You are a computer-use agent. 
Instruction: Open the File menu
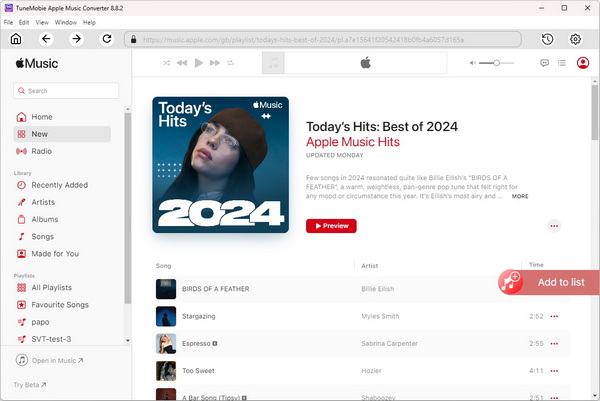8,23
